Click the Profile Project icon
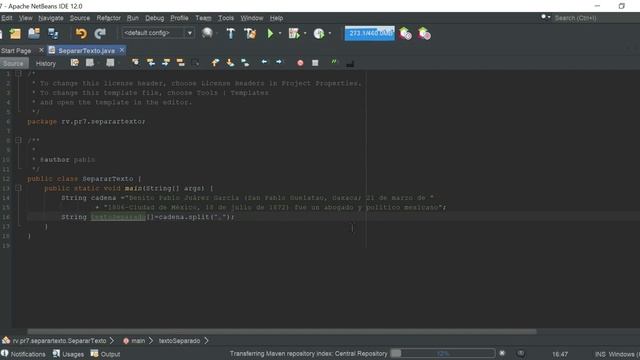This screenshot has height=360, width=640. 319,33
